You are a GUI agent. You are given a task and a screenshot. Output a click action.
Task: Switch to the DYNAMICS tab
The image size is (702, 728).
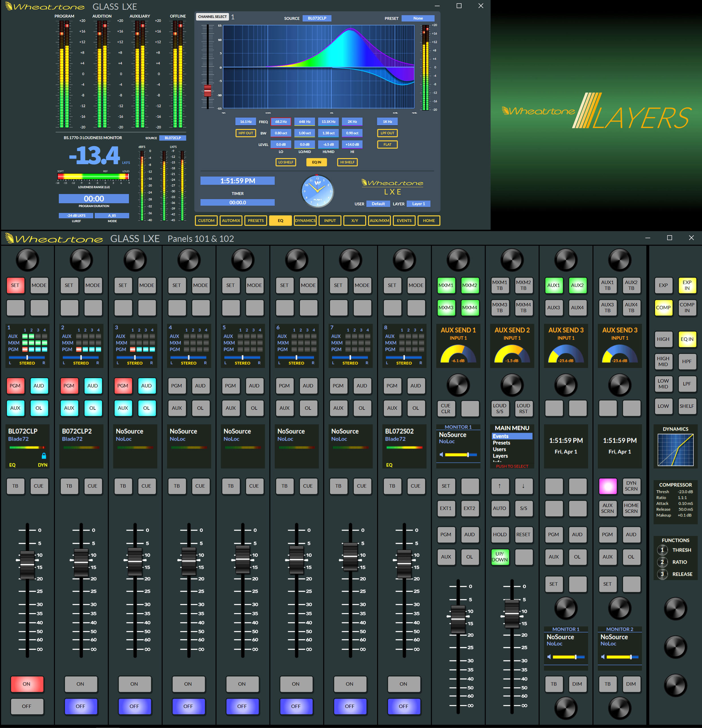pyautogui.click(x=305, y=221)
